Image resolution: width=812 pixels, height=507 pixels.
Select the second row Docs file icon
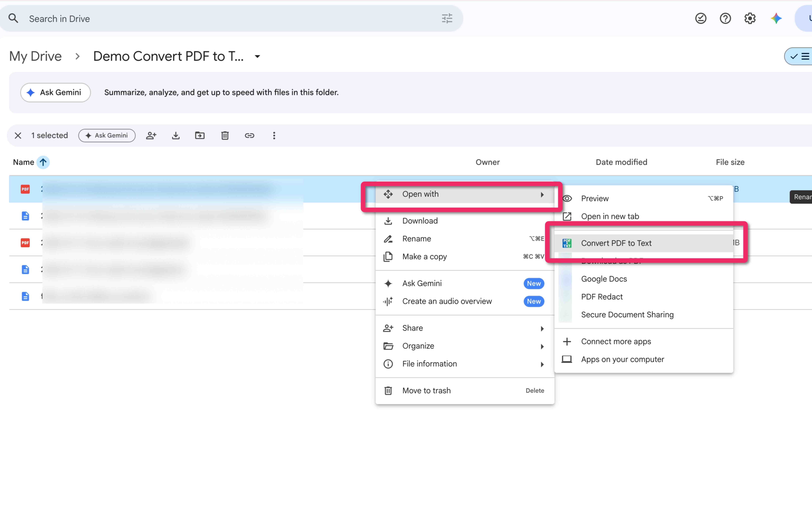pos(25,216)
